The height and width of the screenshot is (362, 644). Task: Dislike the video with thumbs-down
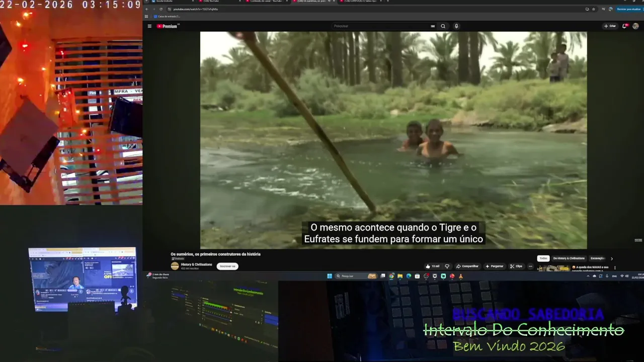(x=447, y=266)
